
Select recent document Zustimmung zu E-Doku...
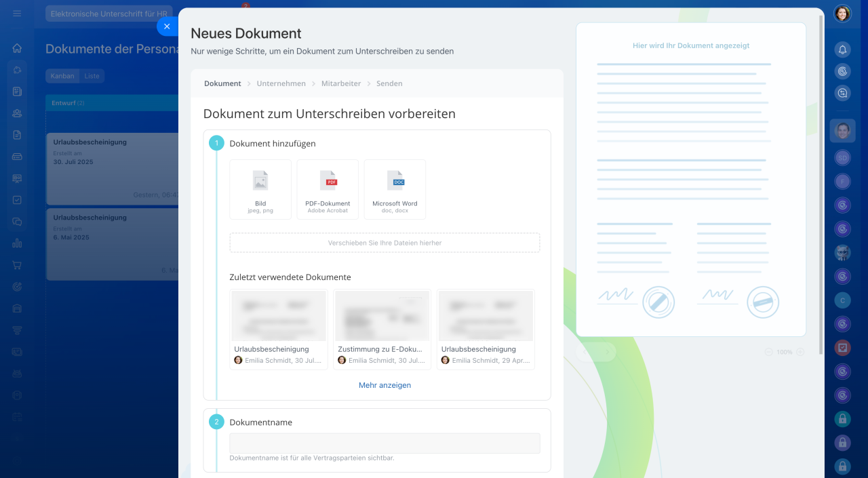(x=382, y=330)
